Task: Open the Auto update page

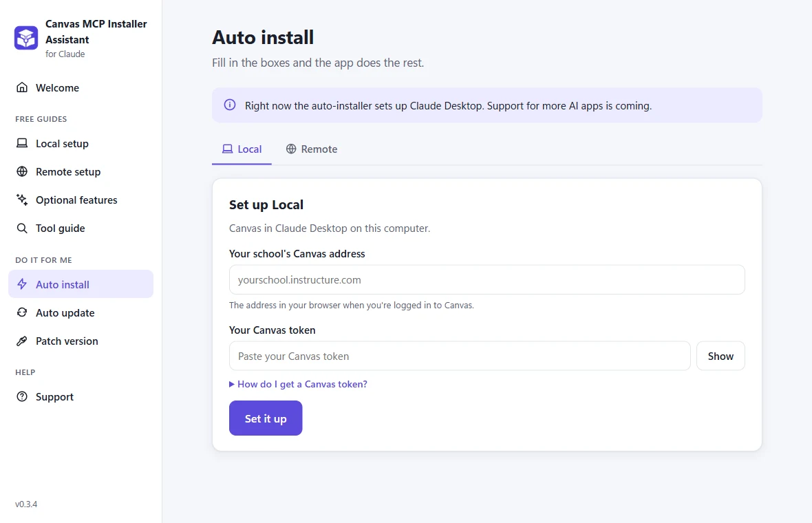Action: coord(81,312)
